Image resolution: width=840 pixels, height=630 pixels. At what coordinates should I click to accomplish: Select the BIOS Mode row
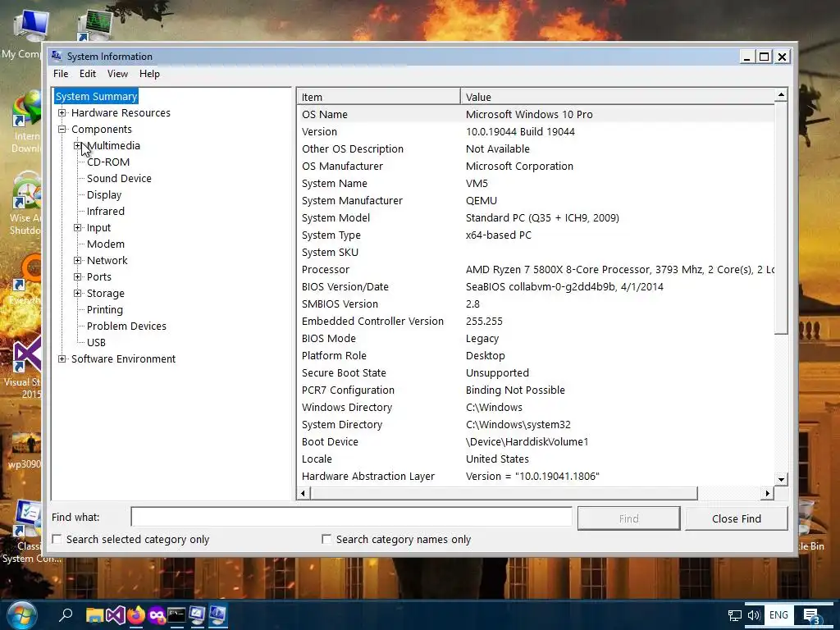(536, 339)
